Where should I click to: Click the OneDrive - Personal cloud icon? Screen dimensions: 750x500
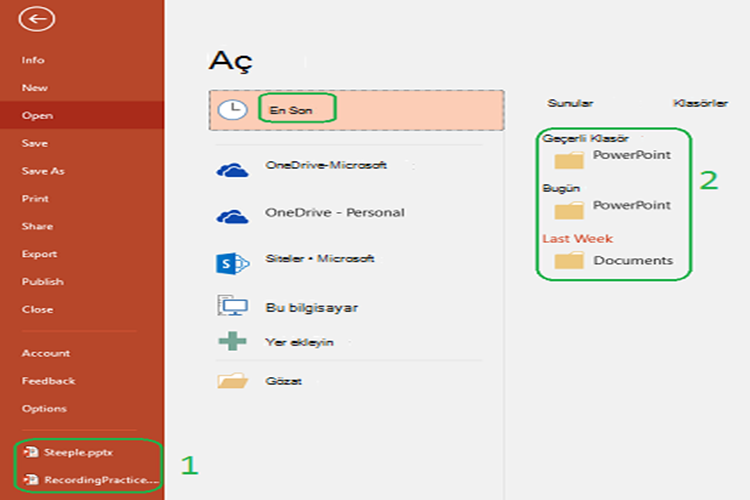[x=232, y=216]
